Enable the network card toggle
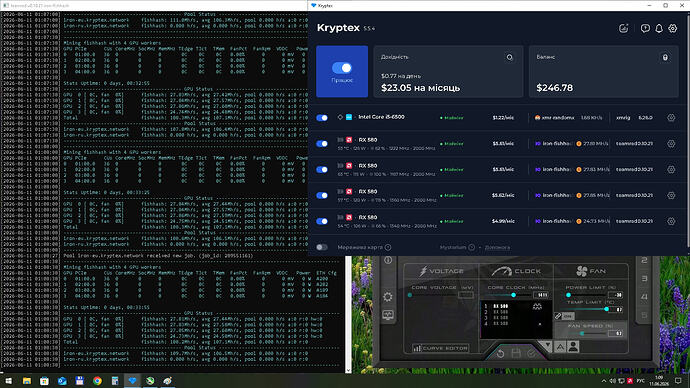Image resolution: width=690 pixels, height=388 pixels. [322, 247]
